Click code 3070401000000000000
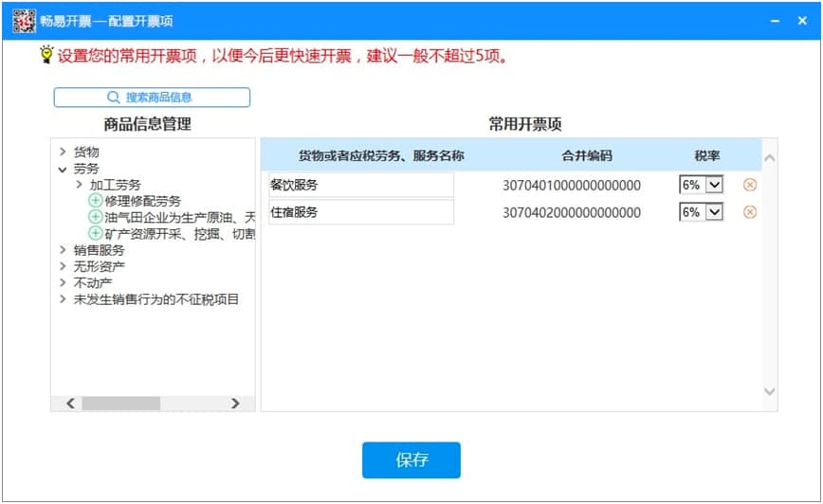 pyautogui.click(x=572, y=185)
